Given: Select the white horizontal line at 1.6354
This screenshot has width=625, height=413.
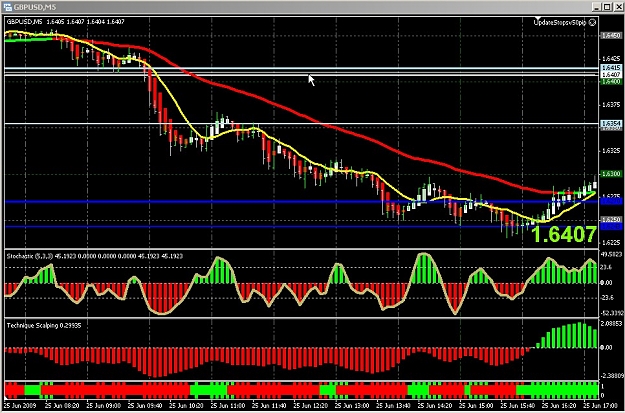Looking at the screenshot, I should [302, 124].
